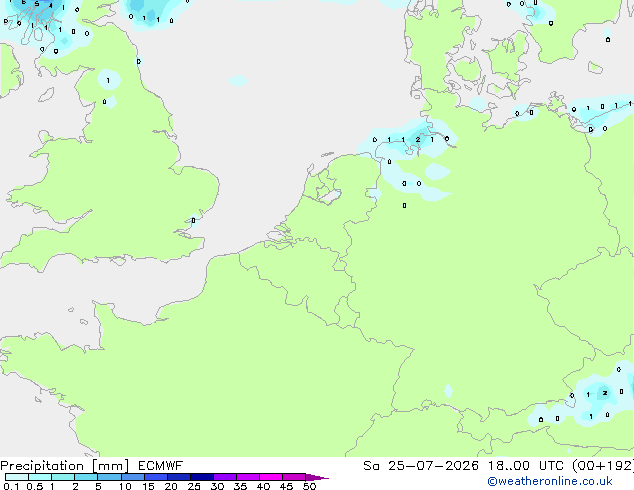Select the 0.1–0.5 mm legend swatch

(x=17, y=477)
